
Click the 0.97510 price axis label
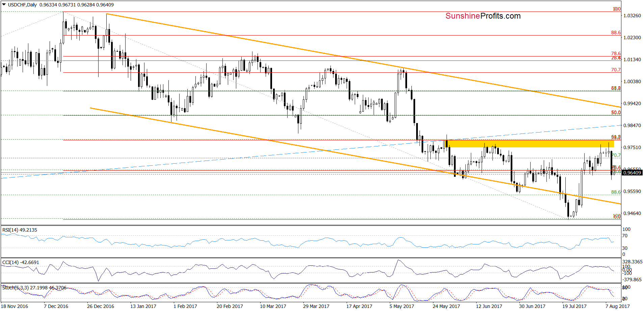[x=632, y=147]
